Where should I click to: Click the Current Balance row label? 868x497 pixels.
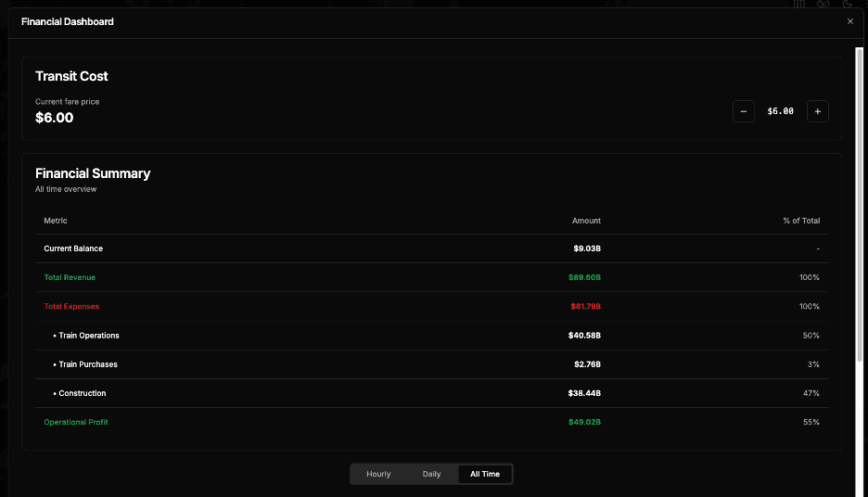pos(73,248)
